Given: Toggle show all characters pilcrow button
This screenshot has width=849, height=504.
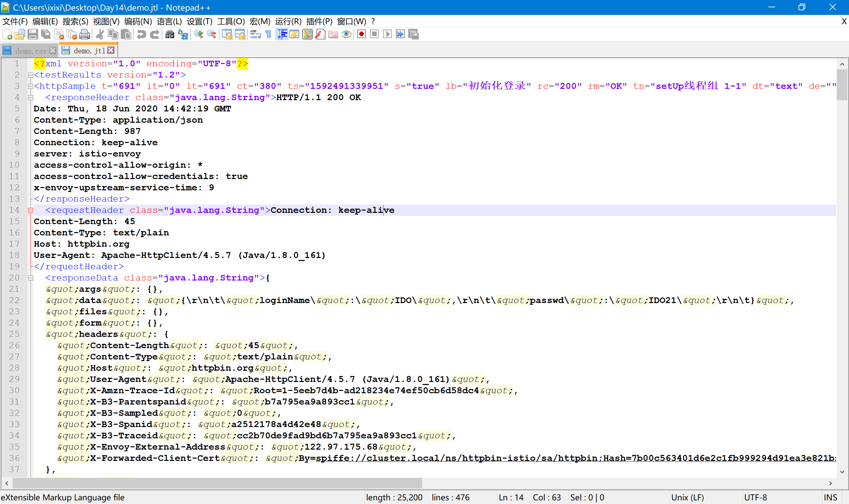Looking at the screenshot, I should (268, 34).
